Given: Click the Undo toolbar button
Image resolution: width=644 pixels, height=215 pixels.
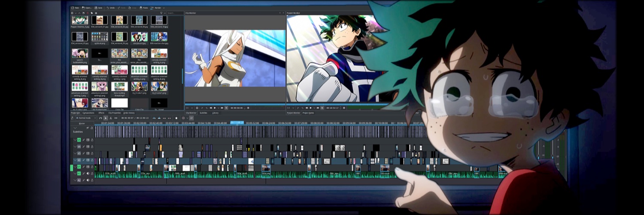Looking at the screenshot, I should [110, 8].
